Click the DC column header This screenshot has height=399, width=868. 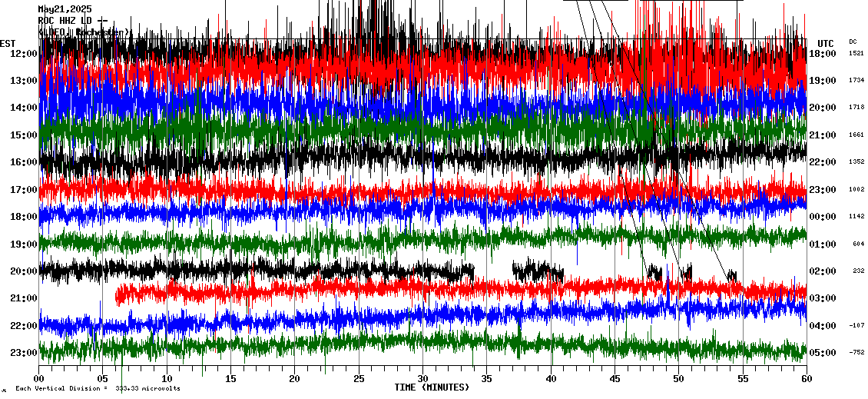pos(853,42)
